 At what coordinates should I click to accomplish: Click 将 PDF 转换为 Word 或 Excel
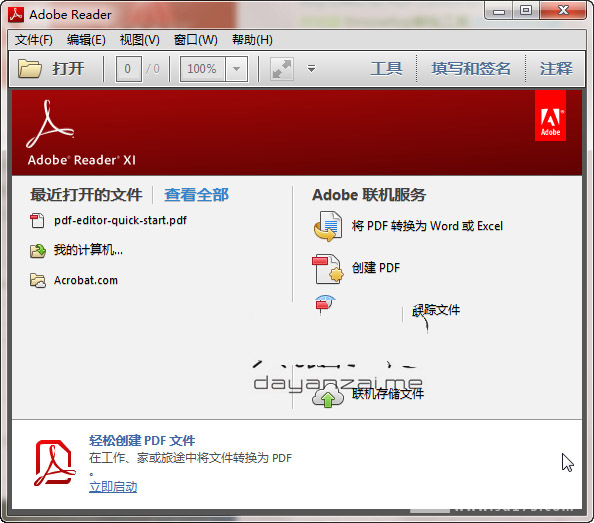(x=427, y=226)
